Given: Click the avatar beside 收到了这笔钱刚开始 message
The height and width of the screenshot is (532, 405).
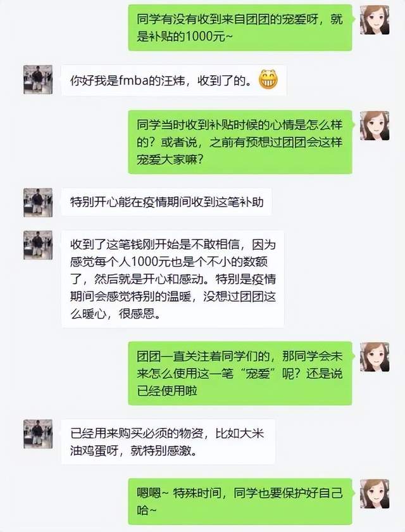Looking at the screenshot, I should click(38, 245).
